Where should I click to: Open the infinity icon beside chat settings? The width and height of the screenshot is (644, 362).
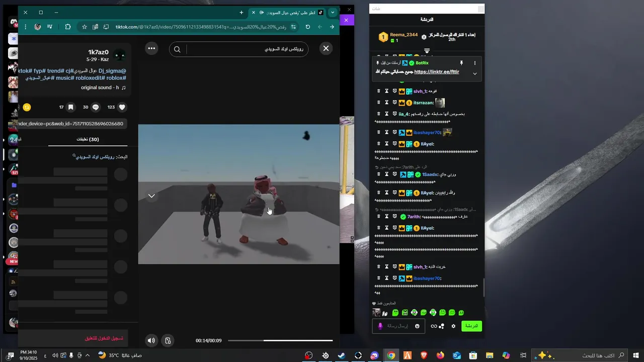(434, 326)
